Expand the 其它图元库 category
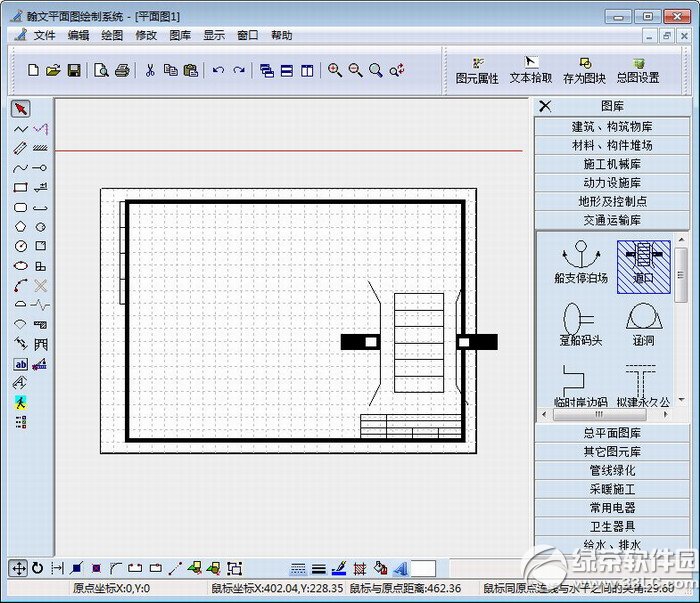 [612, 452]
